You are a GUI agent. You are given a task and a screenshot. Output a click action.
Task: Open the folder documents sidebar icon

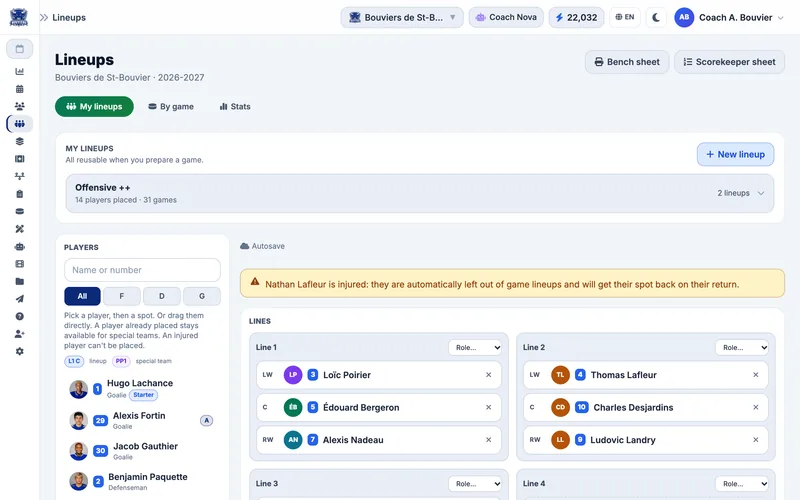(x=19, y=281)
